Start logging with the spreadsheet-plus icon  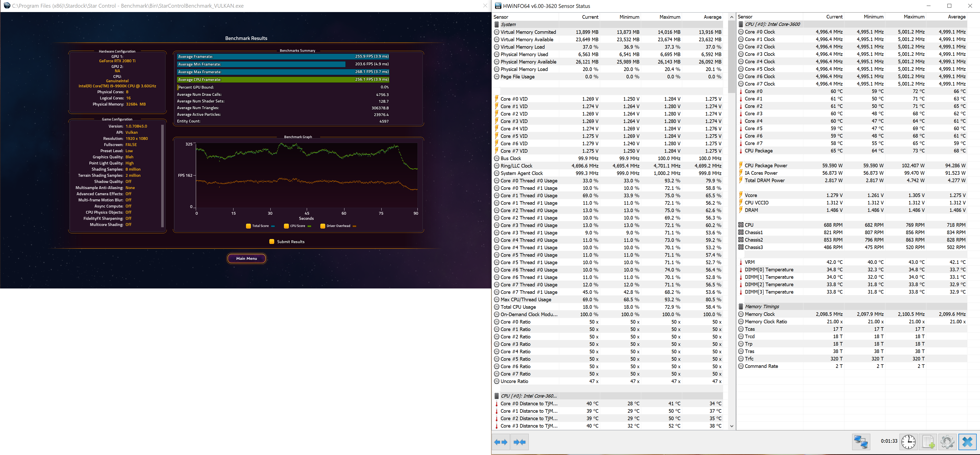tap(928, 442)
